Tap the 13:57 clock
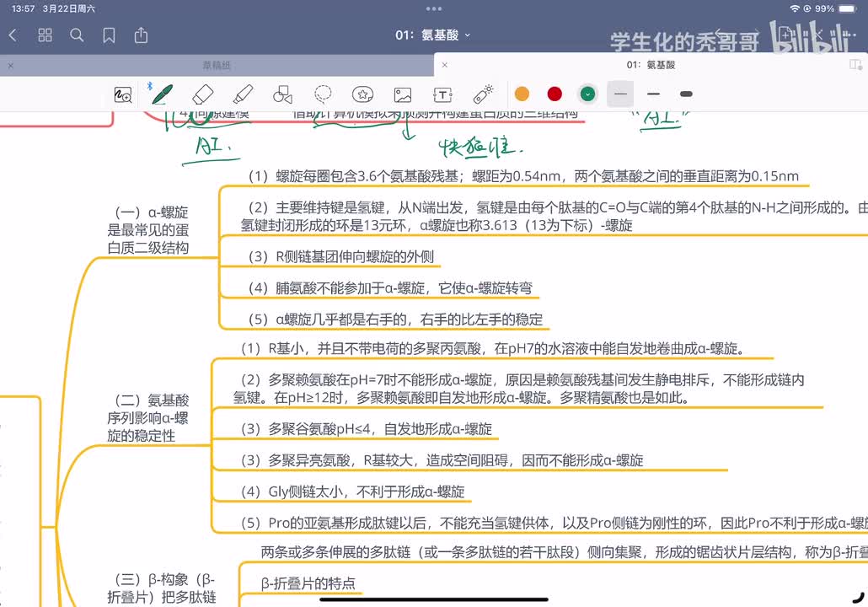Viewport: 868px width, 607px height. point(23,8)
